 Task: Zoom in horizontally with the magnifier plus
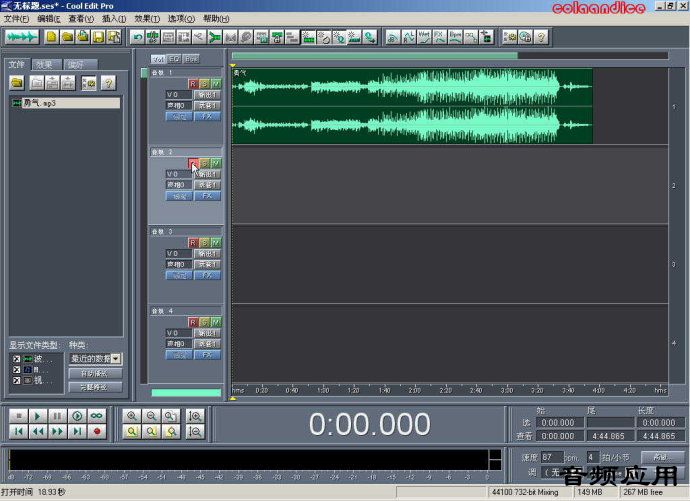point(132,416)
